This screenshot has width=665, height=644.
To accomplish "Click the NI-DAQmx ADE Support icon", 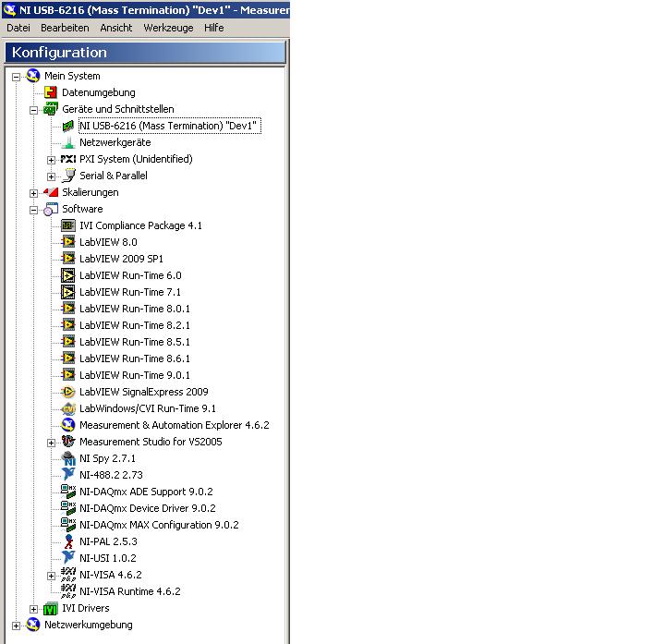I will [x=67, y=492].
